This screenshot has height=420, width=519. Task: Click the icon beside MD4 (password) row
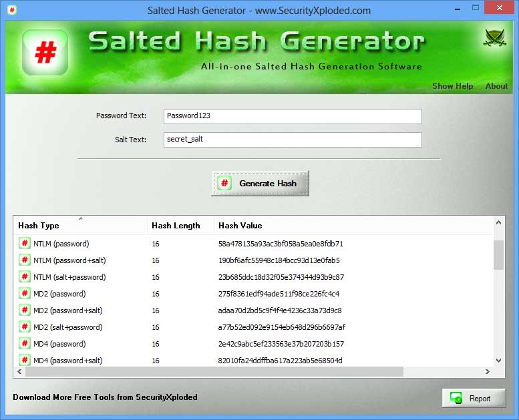coord(25,344)
